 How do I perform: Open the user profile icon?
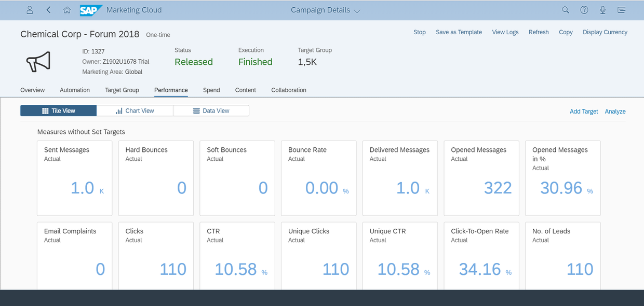30,10
